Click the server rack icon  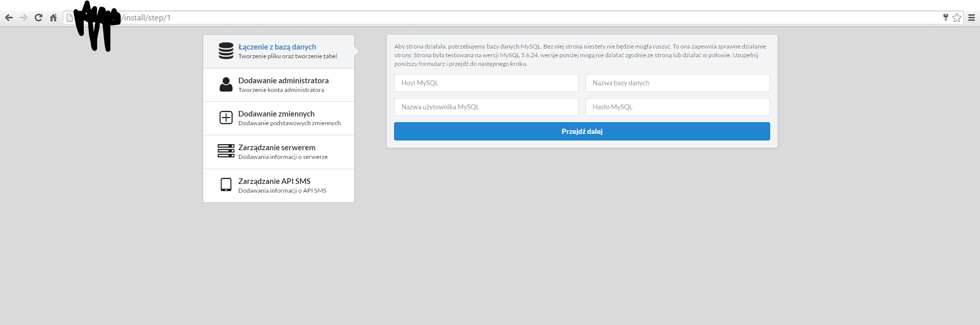click(226, 151)
